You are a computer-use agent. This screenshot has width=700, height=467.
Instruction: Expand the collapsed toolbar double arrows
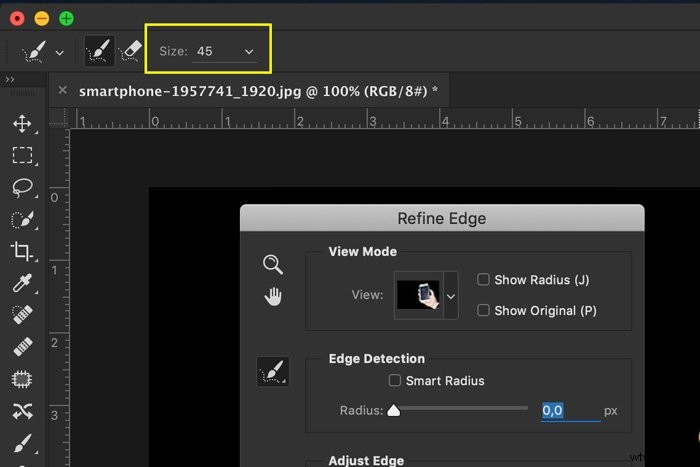10,80
